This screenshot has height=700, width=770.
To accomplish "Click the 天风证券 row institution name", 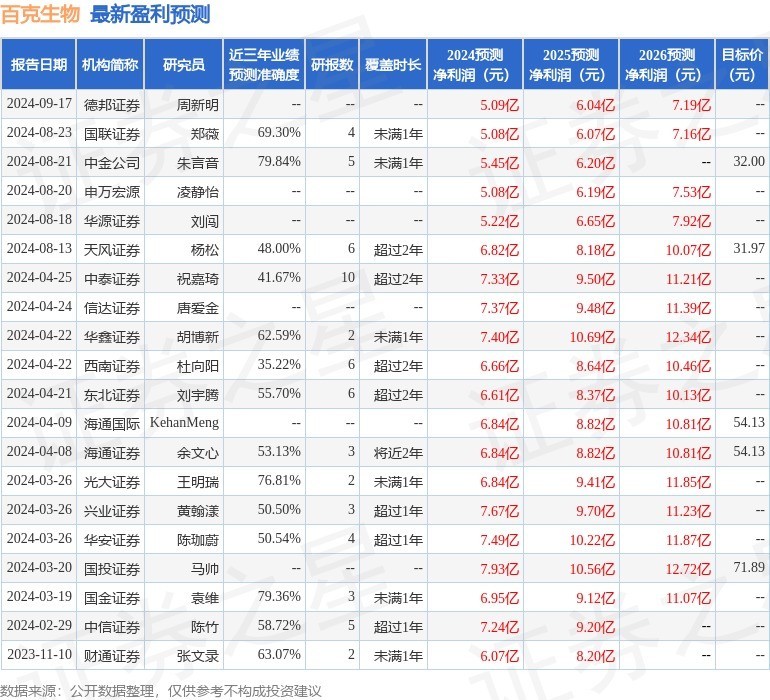I will [x=112, y=249].
